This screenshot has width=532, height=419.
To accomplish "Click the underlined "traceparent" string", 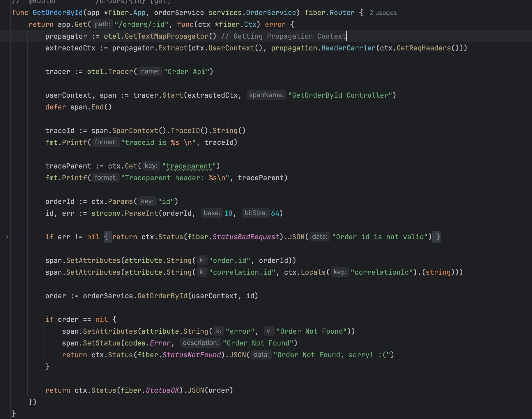I will pyautogui.click(x=189, y=166).
